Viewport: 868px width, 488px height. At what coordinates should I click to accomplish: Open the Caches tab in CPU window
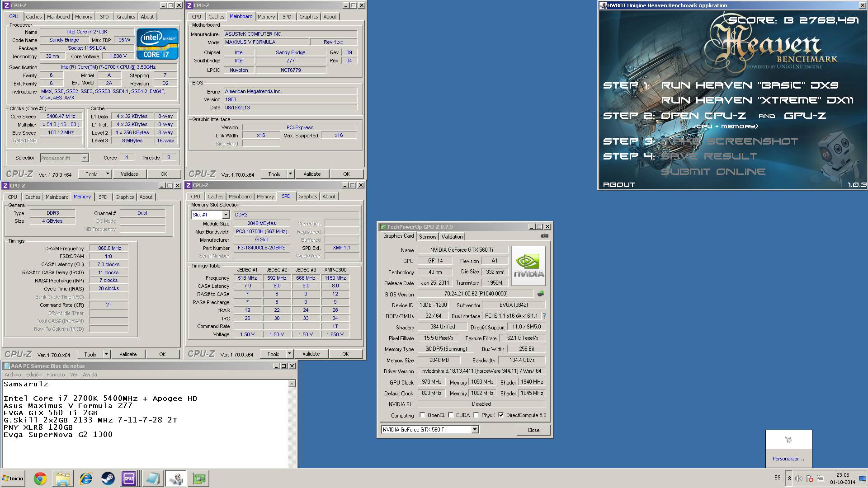[x=33, y=17]
